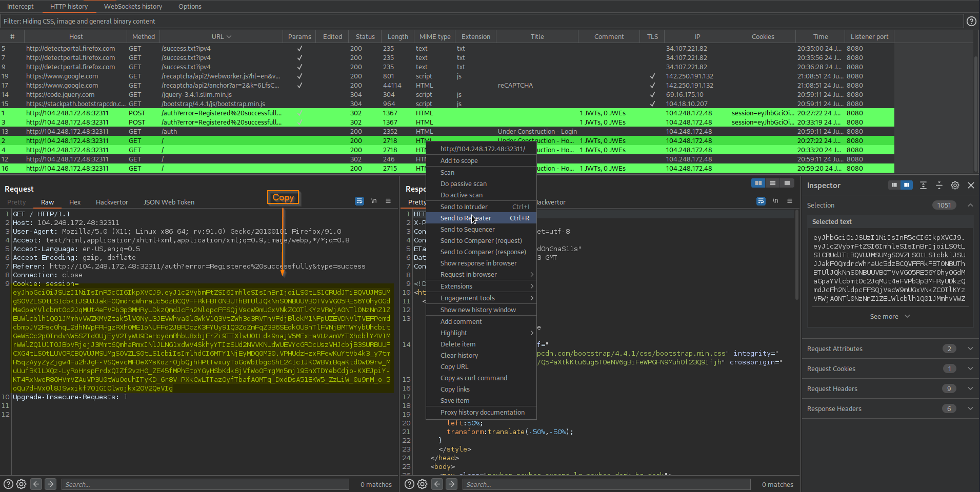This screenshot has height=492, width=980.
Task: Open help for Response search bar
Action: tap(409, 484)
